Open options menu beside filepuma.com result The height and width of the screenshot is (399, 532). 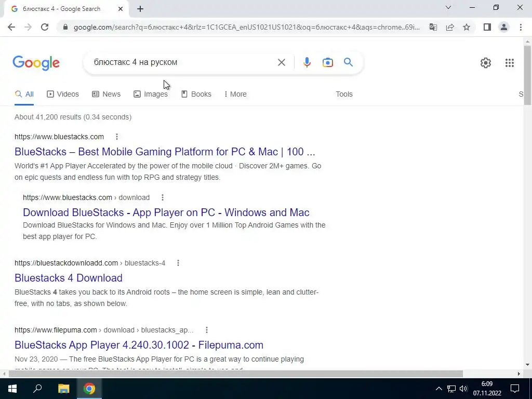coord(207,330)
